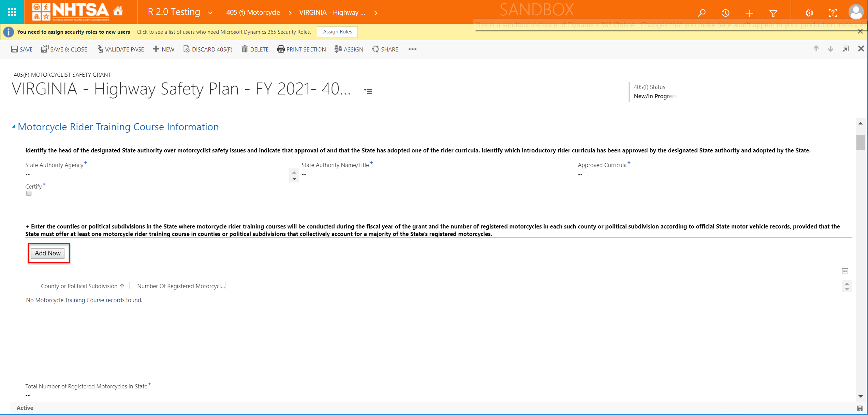Click the help question mark icon
This screenshot has height=415, width=868.
point(833,13)
